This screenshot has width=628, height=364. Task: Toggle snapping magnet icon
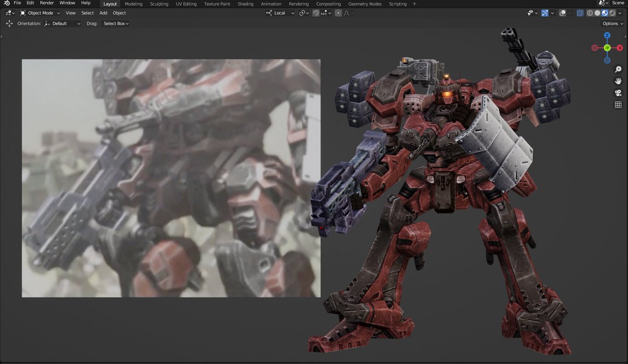coord(316,13)
